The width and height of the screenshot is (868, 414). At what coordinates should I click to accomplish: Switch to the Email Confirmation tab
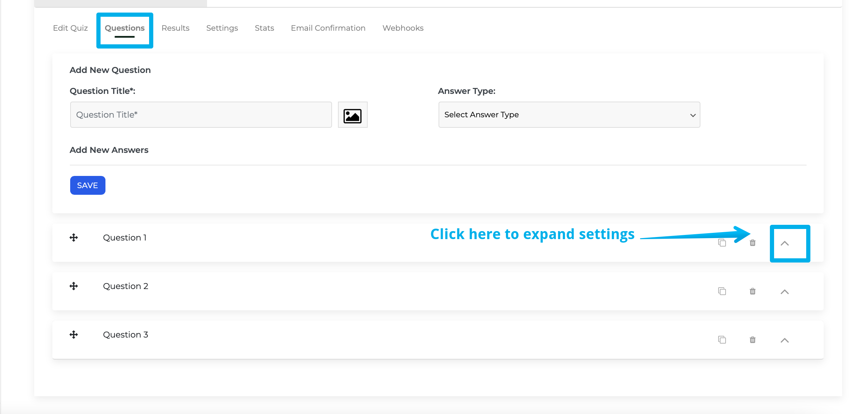pyautogui.click(x=328, y=28)
